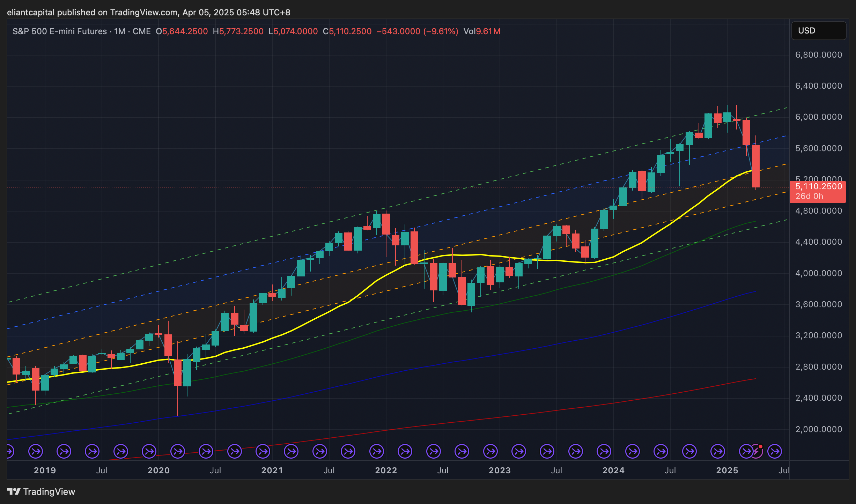
Task: Click the TradingView logo icon
Action: [14, 491]
